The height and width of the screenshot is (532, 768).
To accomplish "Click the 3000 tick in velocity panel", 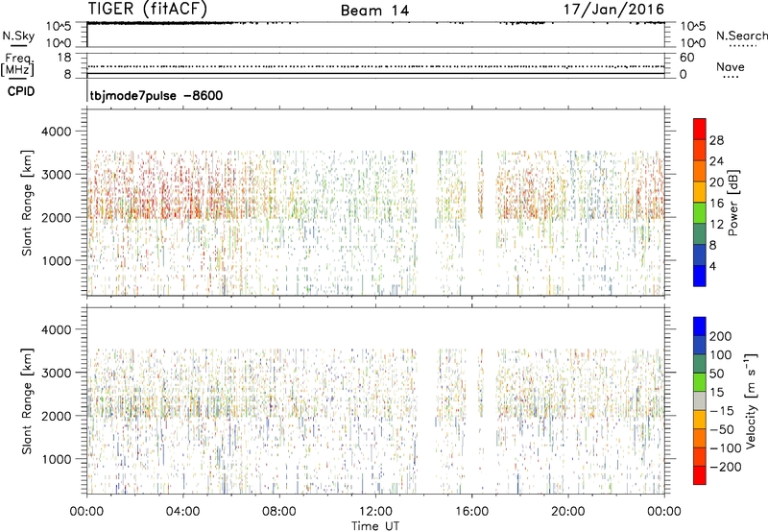I will pos(57,373).
